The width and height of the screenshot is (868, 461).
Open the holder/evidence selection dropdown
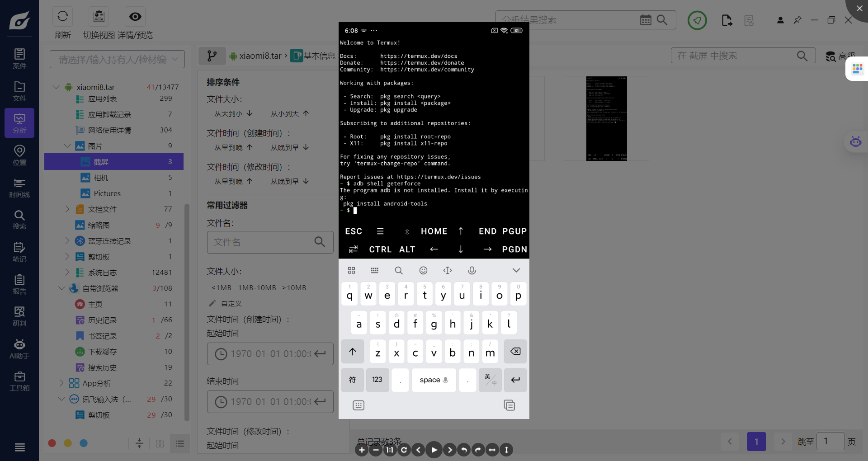(117, 59)
